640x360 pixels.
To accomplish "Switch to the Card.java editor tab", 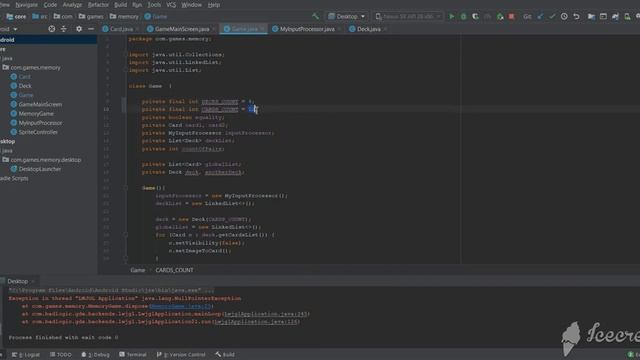I will [120, 29].
